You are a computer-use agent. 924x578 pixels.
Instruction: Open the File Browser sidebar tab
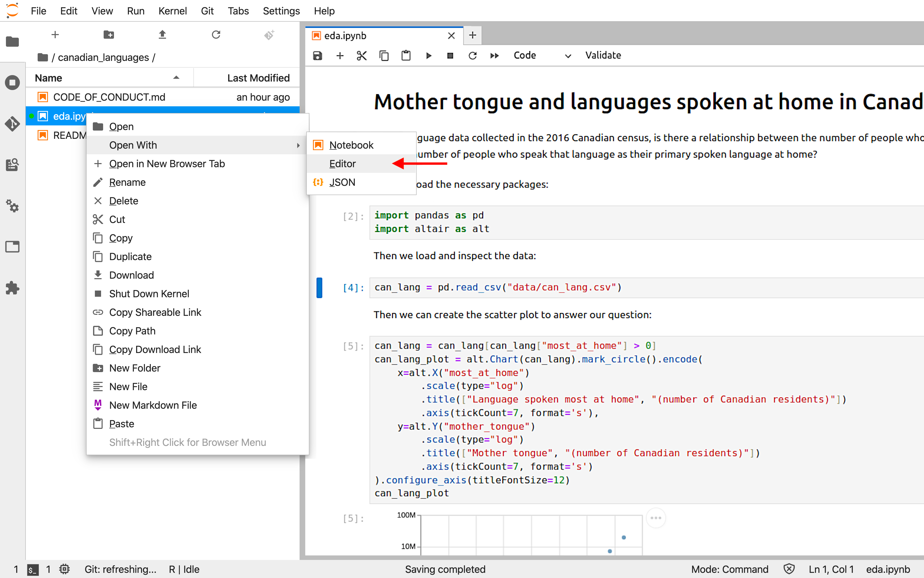[12, 41]
